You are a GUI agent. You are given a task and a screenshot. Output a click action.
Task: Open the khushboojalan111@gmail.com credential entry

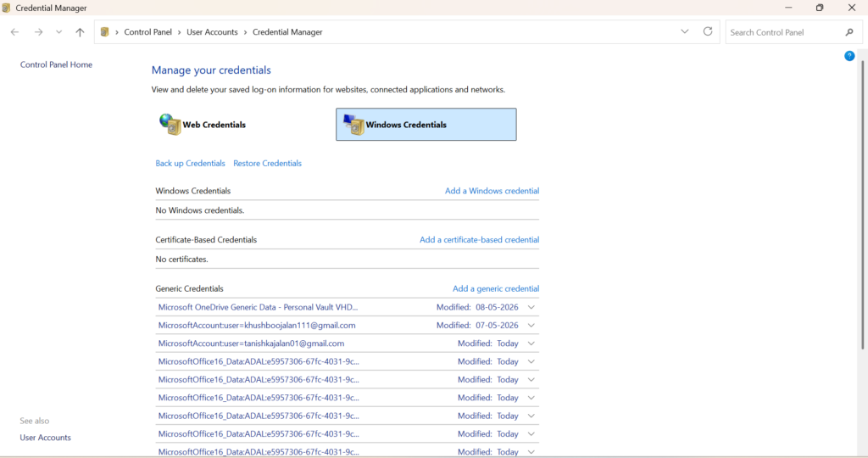tap(347, 325)
